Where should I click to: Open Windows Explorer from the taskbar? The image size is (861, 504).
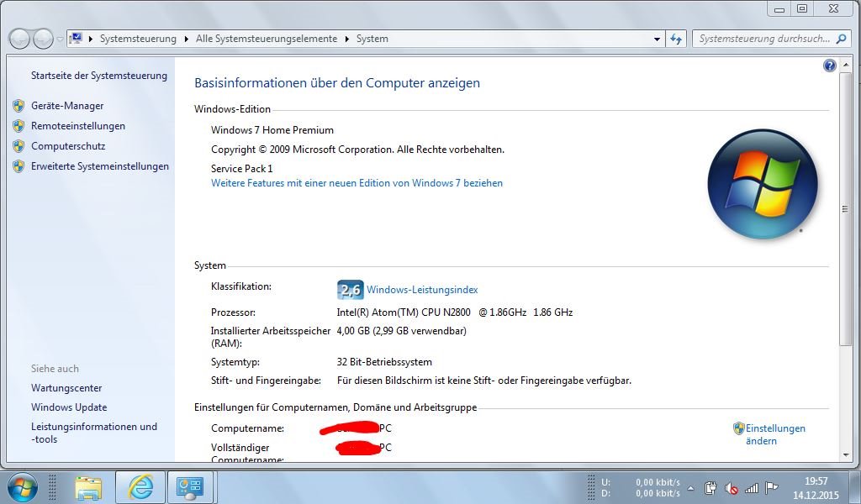88,487
